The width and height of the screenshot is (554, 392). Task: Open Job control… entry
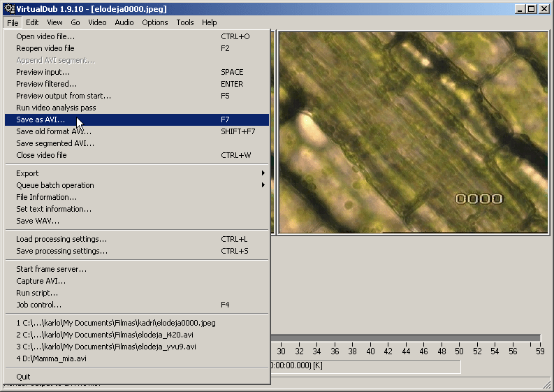pos(137,305)
